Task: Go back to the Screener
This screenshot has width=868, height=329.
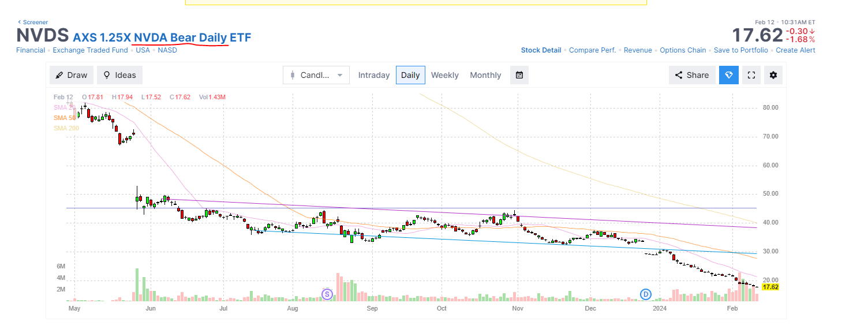Action: (x=33, y=22)
